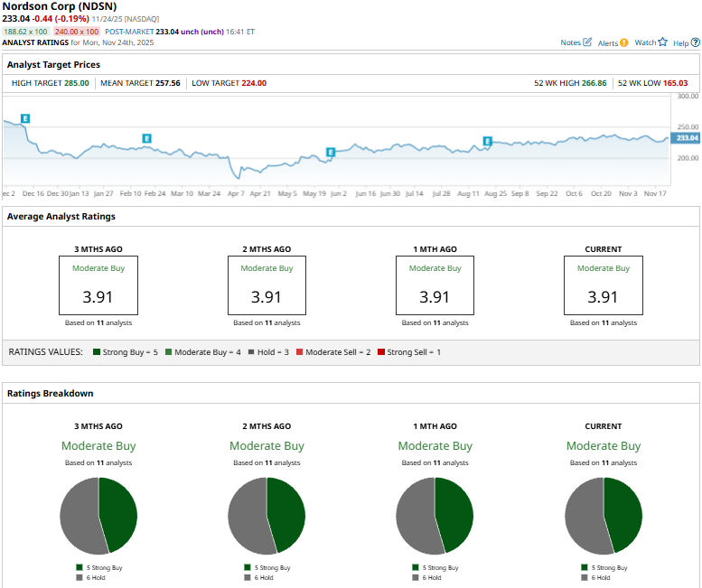Click the 3 Mths Ago breakdown pie chart
Viewport: 702px width, 588px height.
coord(98,515)
